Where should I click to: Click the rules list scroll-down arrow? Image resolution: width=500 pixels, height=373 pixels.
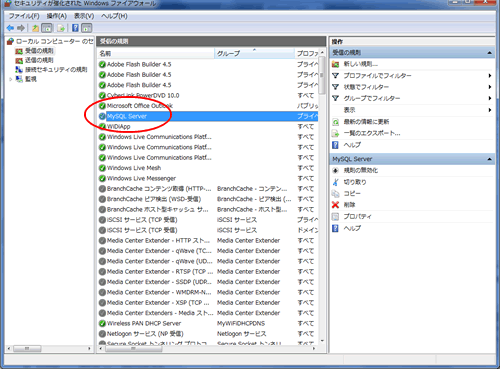click(x=322, y=341)
